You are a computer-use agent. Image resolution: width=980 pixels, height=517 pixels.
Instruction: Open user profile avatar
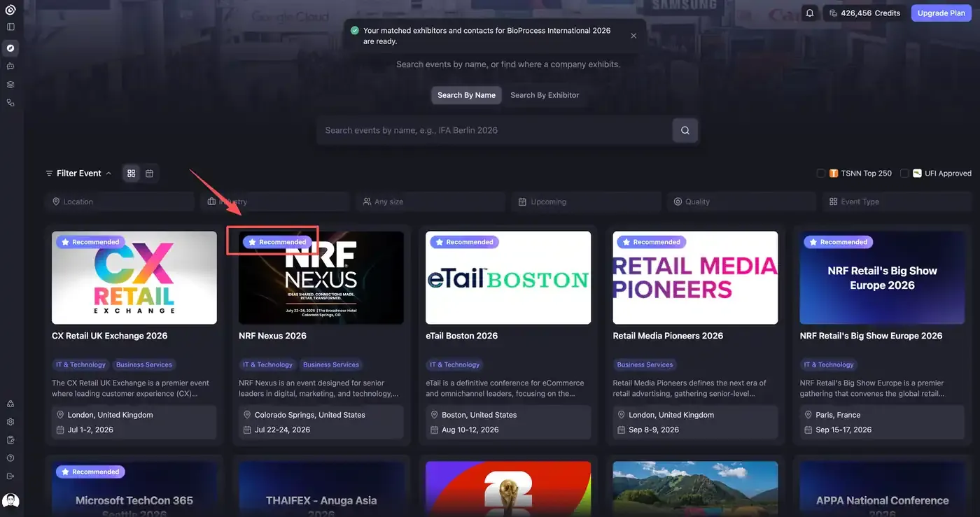[10, 501]
